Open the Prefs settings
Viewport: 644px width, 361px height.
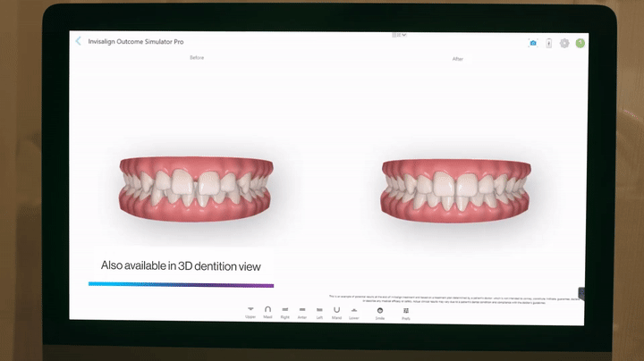[x=406, y=310]
